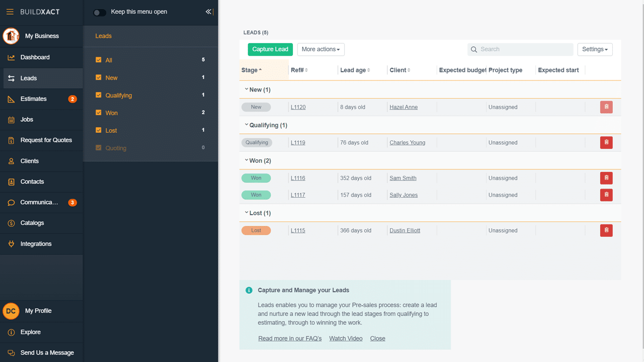
Task: Uncheck the Qualifying stage filter
Action: point(99,95)
